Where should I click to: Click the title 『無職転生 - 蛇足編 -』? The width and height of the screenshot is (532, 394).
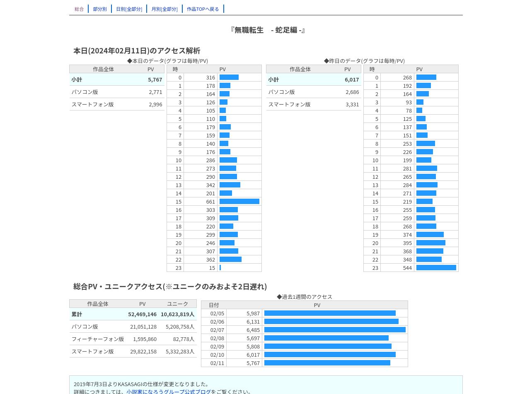[268, 30]
